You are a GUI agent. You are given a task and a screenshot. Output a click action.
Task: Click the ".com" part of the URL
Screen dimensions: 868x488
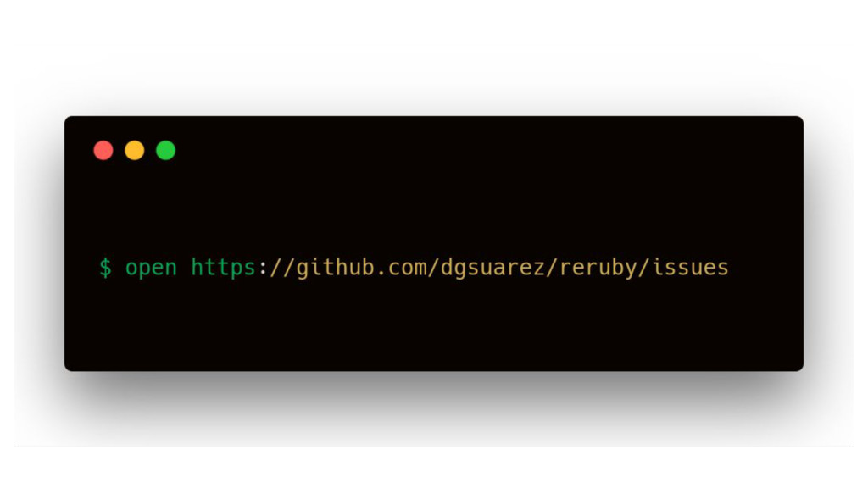401,269
